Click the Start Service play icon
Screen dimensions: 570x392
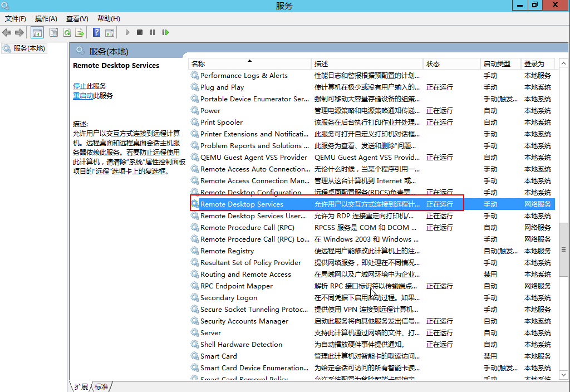pyautogui.click(x=127, y=33)
